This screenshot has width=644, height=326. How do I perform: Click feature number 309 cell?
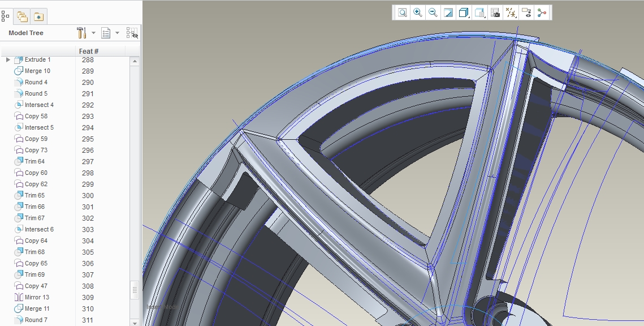tap(88, 297)
